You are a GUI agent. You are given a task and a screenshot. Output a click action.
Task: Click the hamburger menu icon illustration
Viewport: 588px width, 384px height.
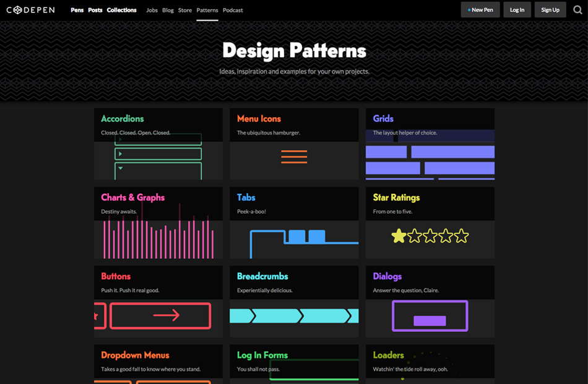click(x=294, y=157)
